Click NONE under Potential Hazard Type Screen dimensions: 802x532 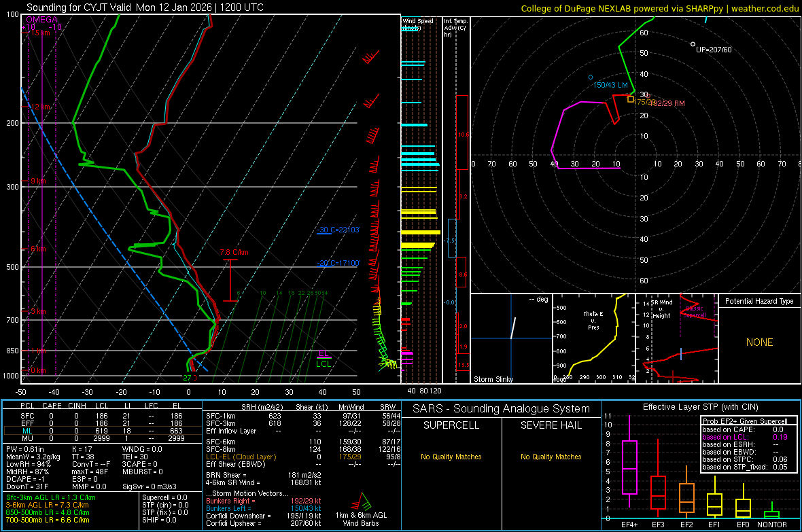click(x=759, y=342)
